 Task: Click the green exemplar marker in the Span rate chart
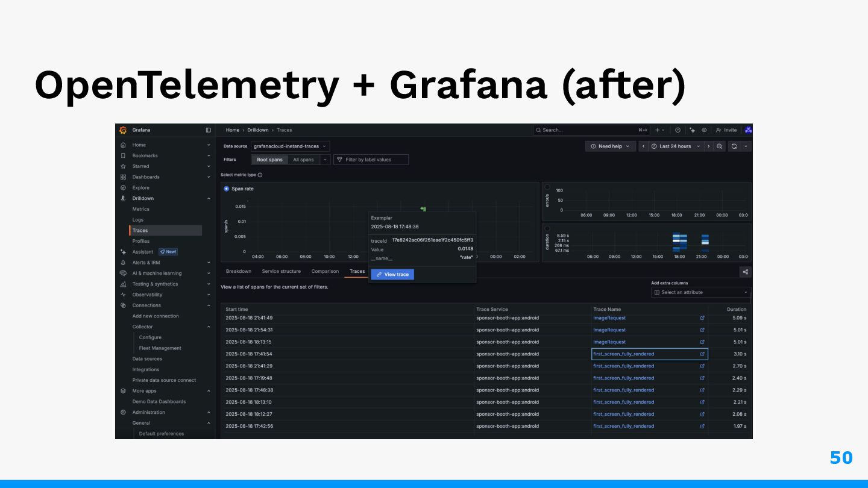click(x=423, y=209)
